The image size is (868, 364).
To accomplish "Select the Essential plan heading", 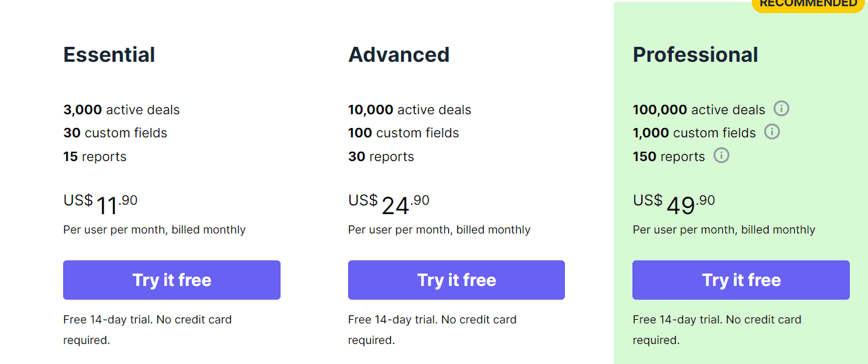I will tap(109, 55).
